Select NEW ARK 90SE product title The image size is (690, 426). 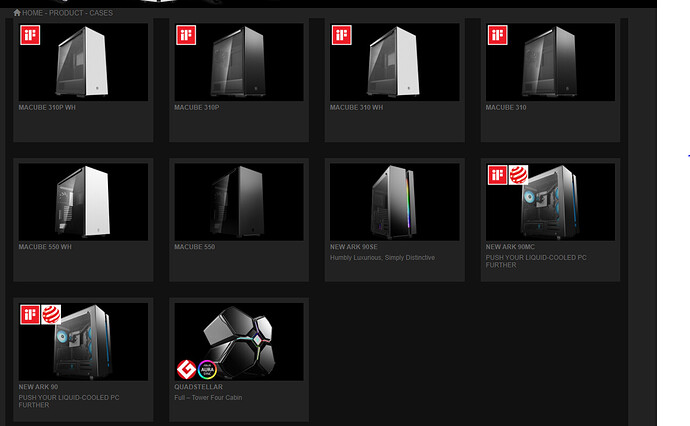[x=354, y=247]
